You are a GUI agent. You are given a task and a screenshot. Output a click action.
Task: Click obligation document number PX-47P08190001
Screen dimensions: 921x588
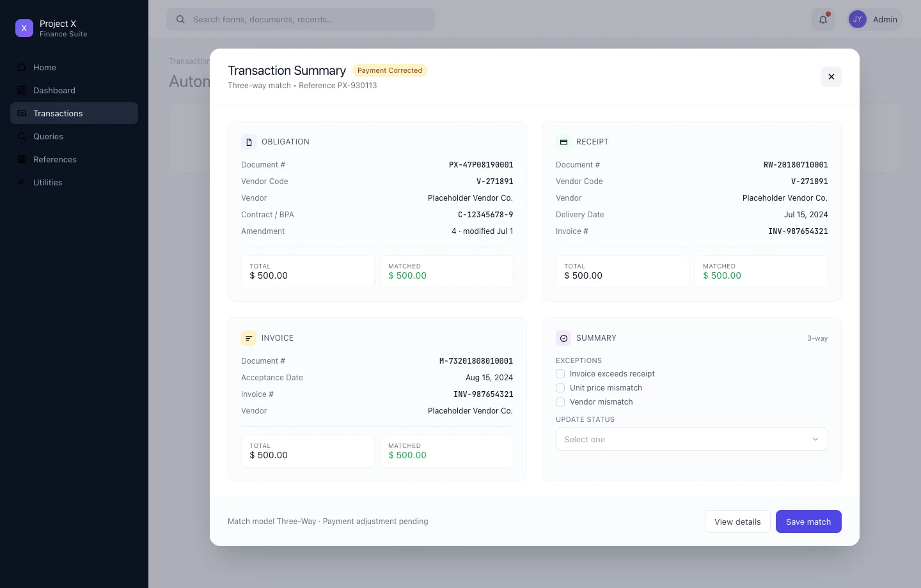click(481, 165)
